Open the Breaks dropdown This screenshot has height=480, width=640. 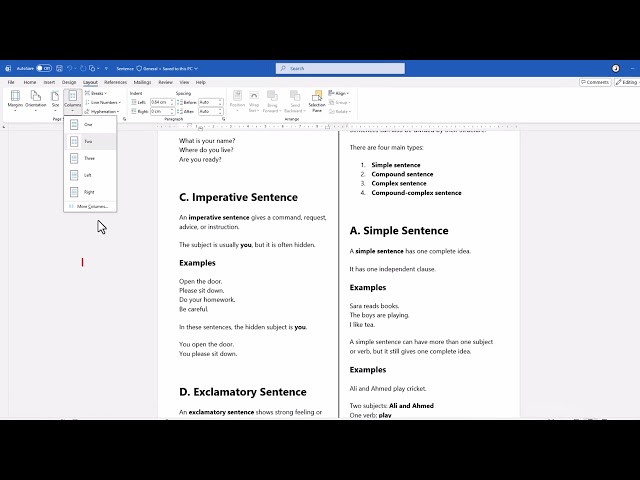(x=96, y=93)
